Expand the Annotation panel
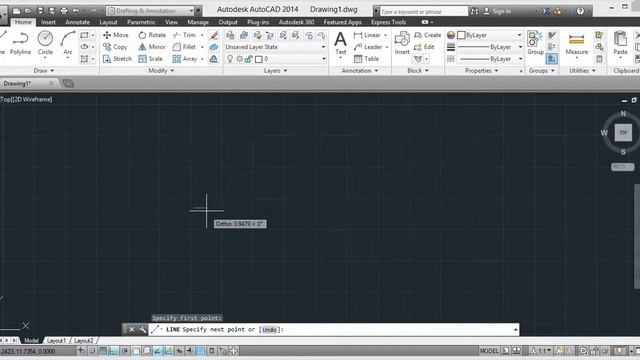 [x=360, y=71]
